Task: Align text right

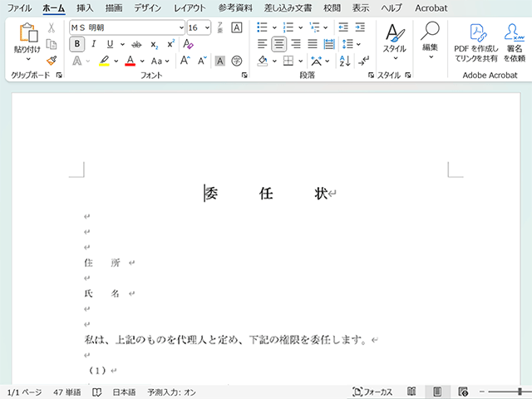Action: tap(296, 44)
